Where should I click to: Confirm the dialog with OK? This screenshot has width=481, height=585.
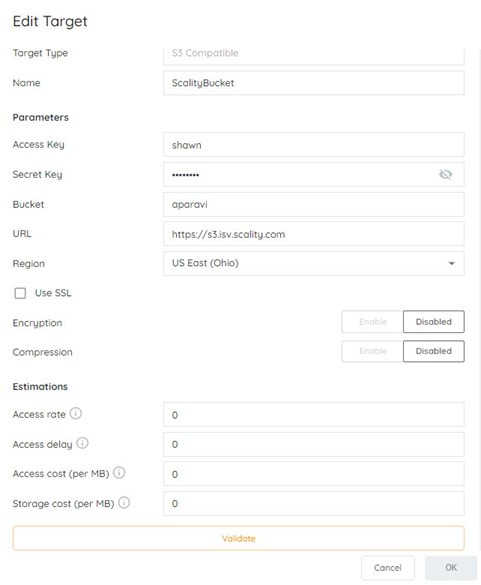click(451, 568)
